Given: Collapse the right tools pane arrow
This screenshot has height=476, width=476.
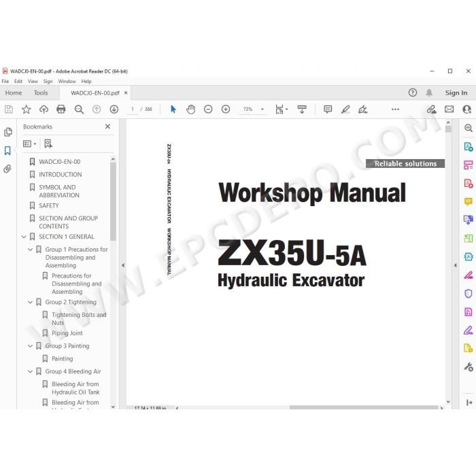Looking at the screenshot, I should click(456, 265).
